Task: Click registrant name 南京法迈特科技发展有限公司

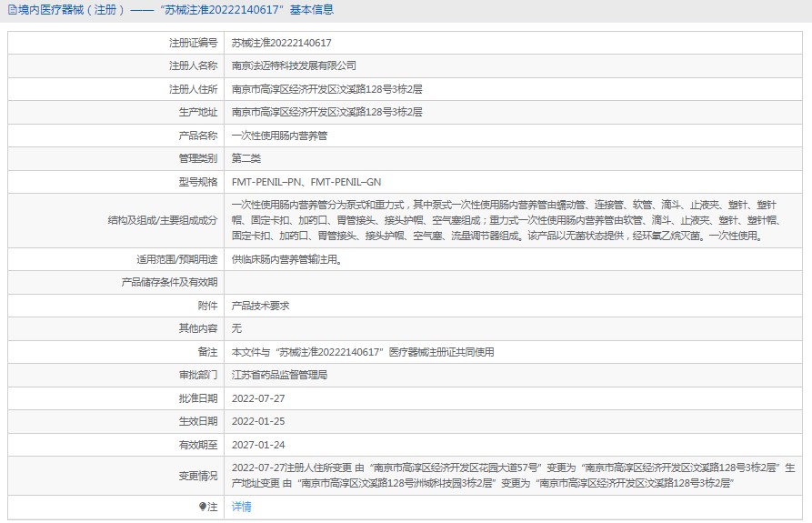Action: (294, 65)
